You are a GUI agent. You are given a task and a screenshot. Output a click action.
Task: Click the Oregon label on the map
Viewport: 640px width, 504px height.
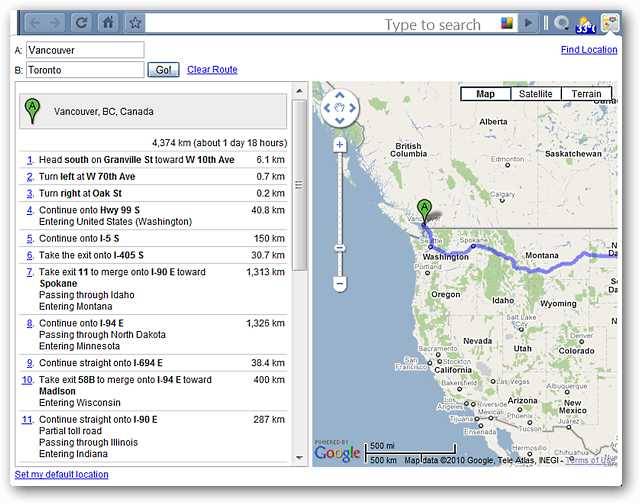446,295
